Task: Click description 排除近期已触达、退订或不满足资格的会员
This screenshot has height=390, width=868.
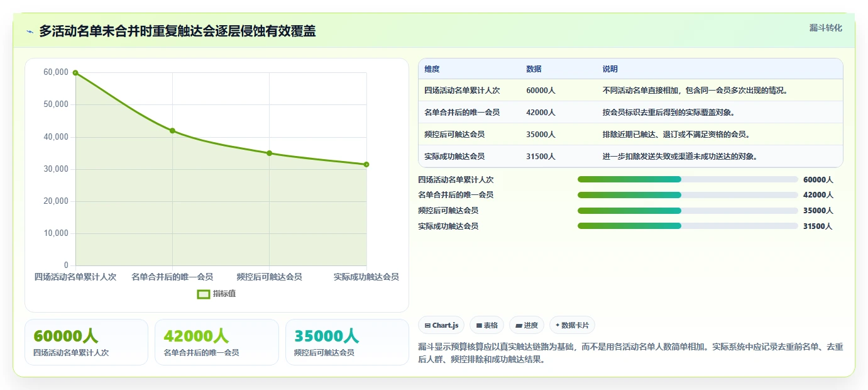Action: tap(676, 135)
